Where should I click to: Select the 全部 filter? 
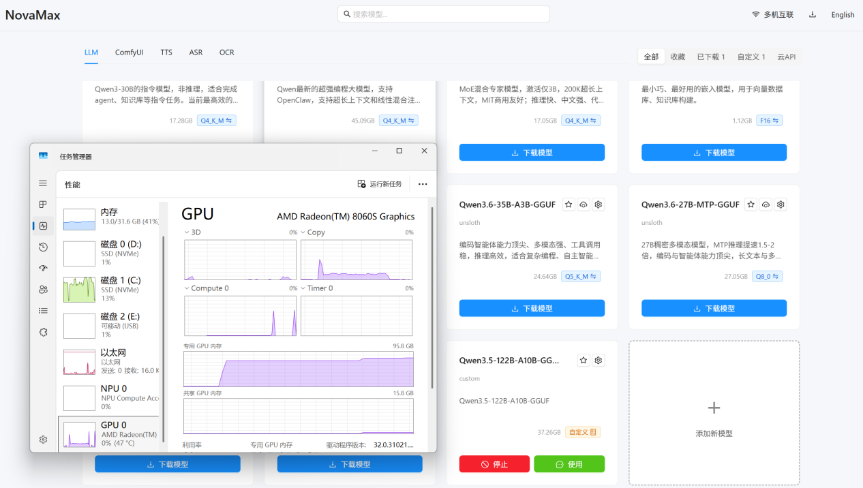(x=651, y=57)
